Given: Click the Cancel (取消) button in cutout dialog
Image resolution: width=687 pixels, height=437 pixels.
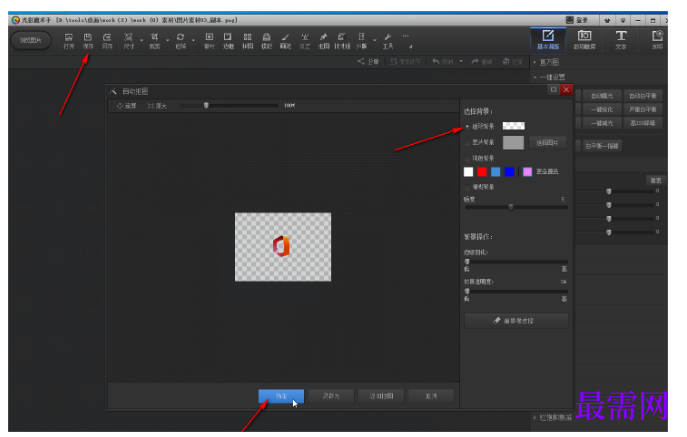Looking at the screenshot, I should (431, 396).
